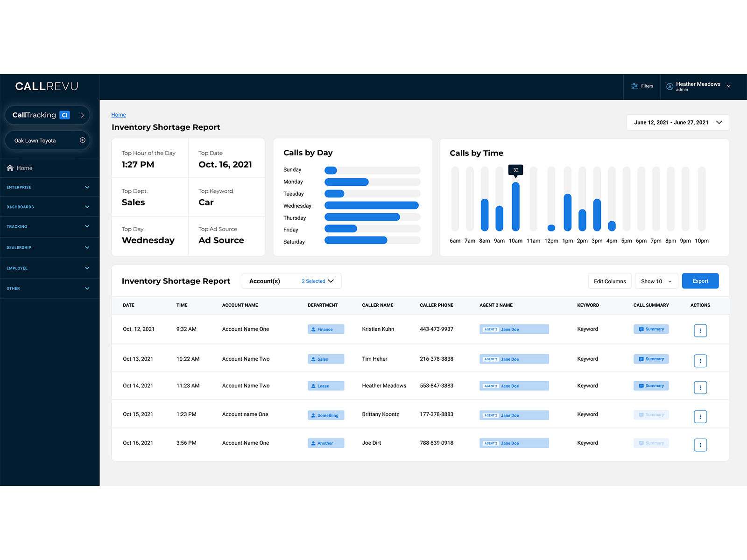This screenshot has width=747, height=560.
Task: Open the Account(s) dropdown showing 2 Selected
Action: (x=291, y=281)
